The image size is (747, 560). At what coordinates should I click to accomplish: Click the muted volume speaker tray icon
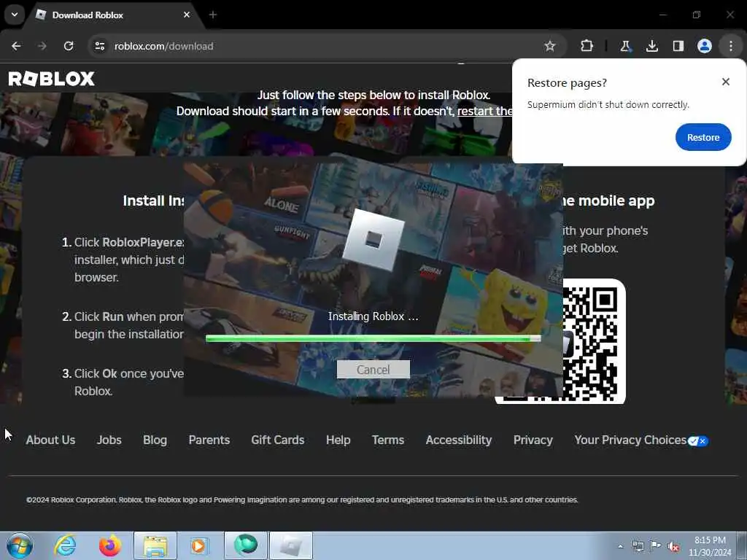point(673,547)
